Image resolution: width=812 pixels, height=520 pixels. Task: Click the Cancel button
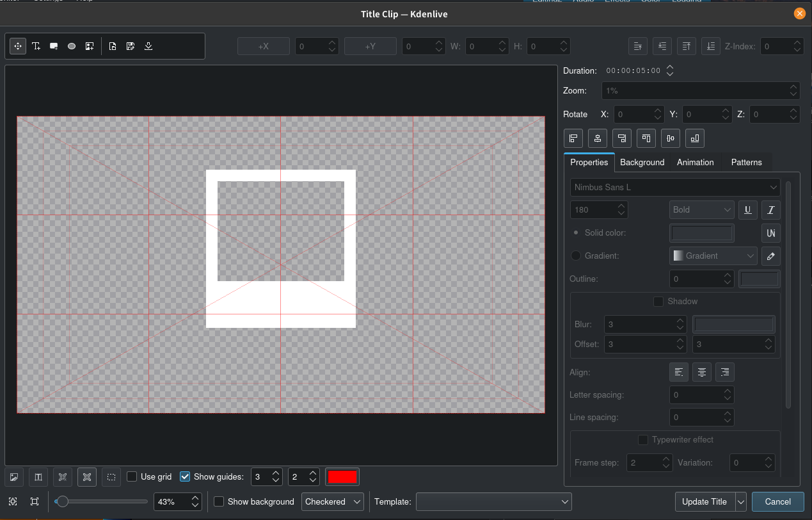click(x=777, y=501)
